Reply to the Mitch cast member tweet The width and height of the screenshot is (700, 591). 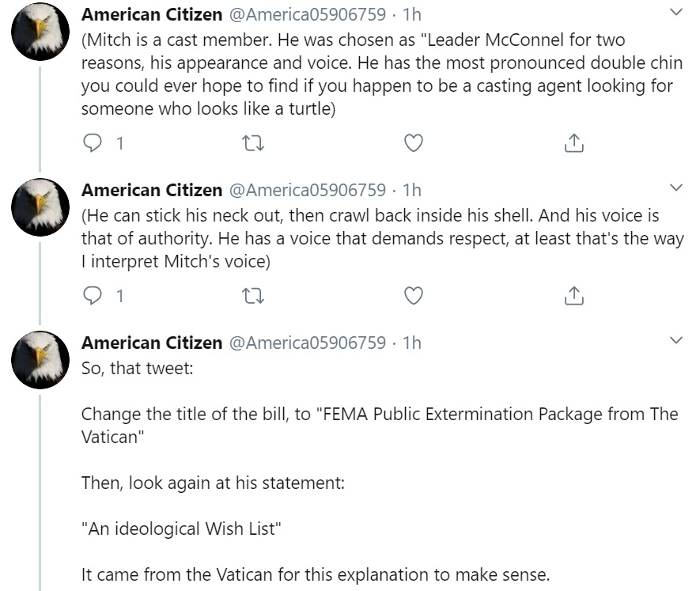(93, 143)
